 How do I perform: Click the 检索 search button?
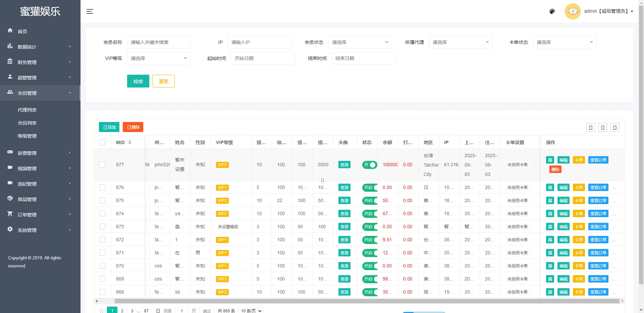[x=138, y=81]
